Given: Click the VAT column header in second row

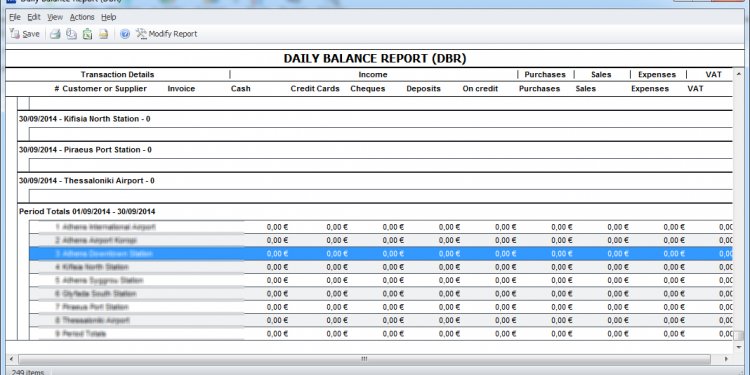Looking at the screenshot, I should [x=695, y=88].
